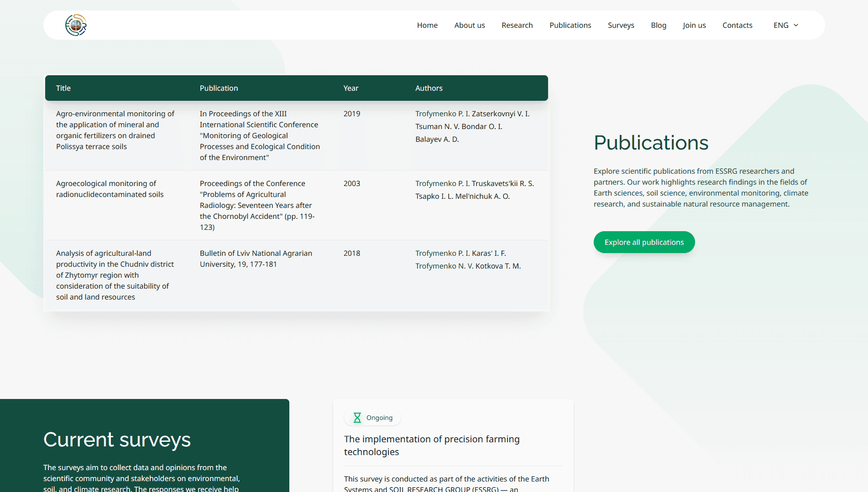Open the Surveys menu item
Image resolution: width=868 pixels, height=492 pixels.
(621, 25)
